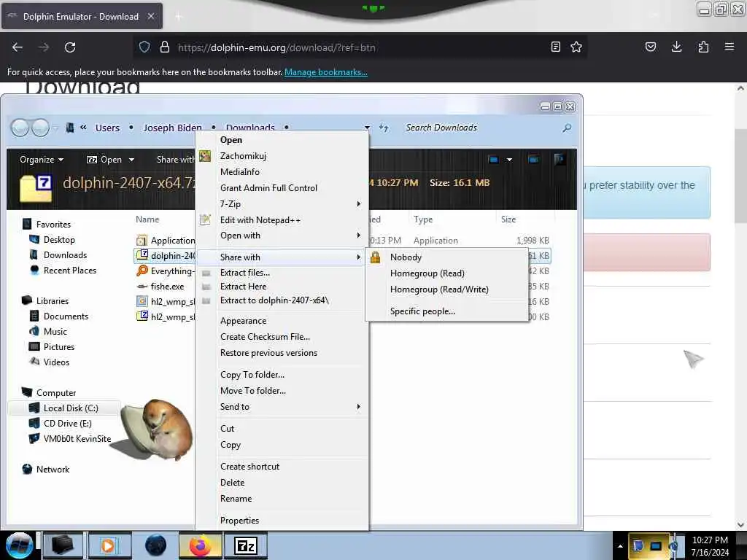Choose Restore previous versions

coord(282,353)
